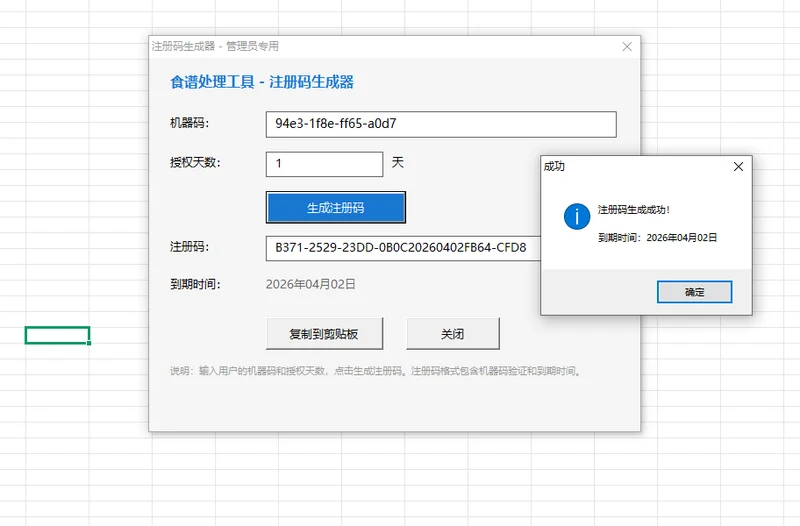
Task: Click the 注册码生成成功! message text
Action: pos(634,210)
